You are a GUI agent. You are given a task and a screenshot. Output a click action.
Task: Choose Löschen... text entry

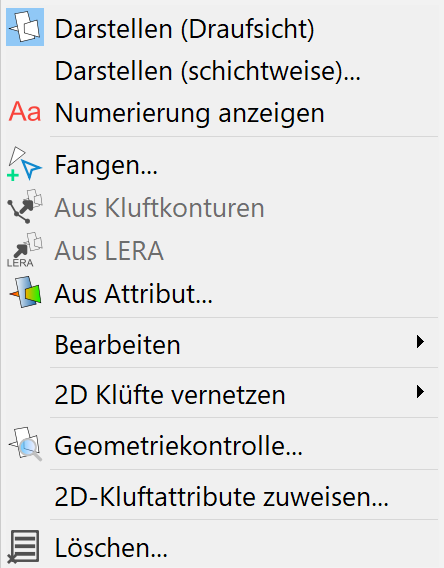111,548
